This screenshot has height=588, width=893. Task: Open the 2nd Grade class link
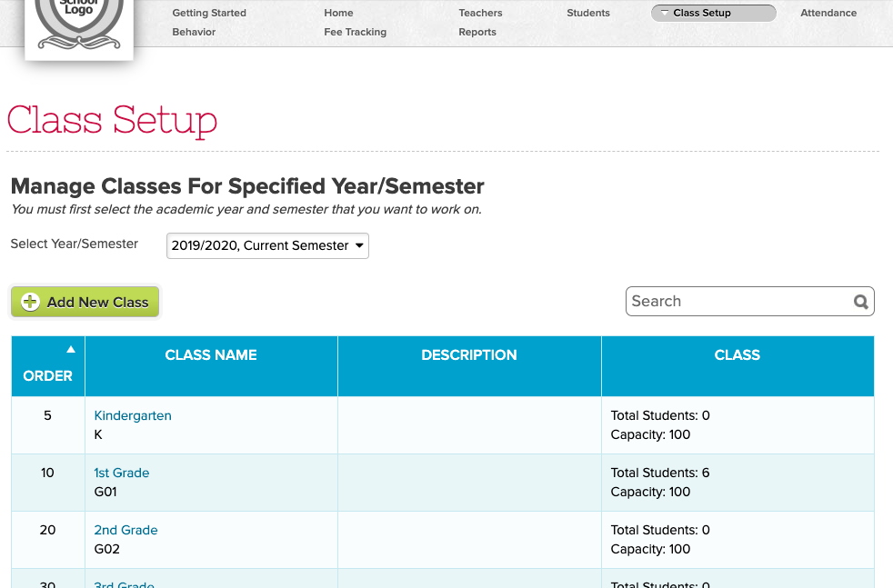125,530
